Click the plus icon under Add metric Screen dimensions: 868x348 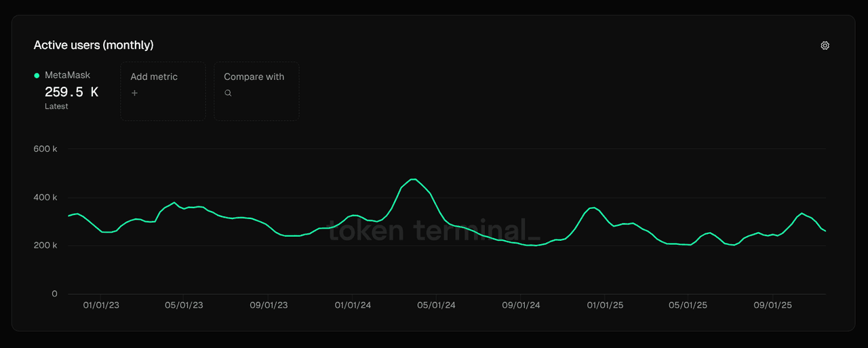tap(134, 93)
